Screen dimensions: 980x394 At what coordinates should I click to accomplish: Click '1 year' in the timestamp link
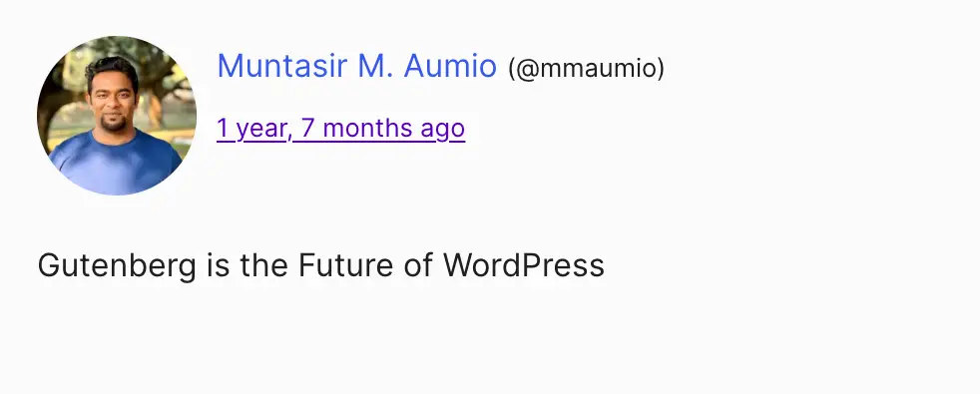tap(251, 129)
